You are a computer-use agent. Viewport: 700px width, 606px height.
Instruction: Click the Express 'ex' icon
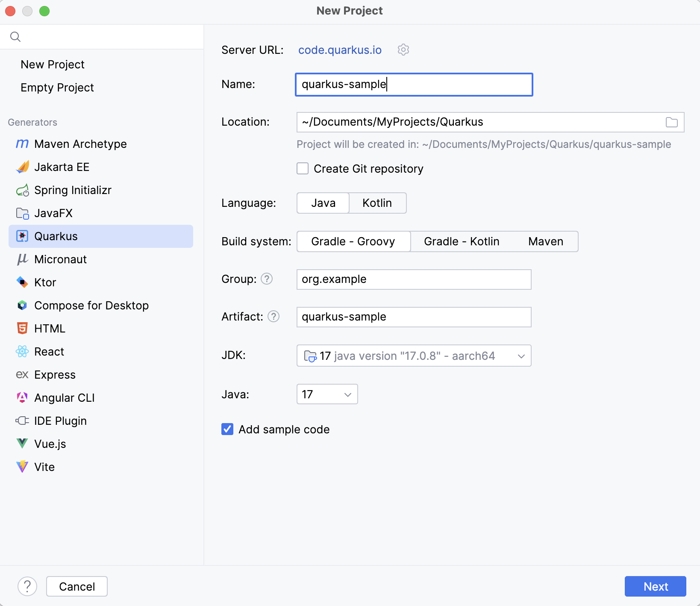tap(22, 375)
